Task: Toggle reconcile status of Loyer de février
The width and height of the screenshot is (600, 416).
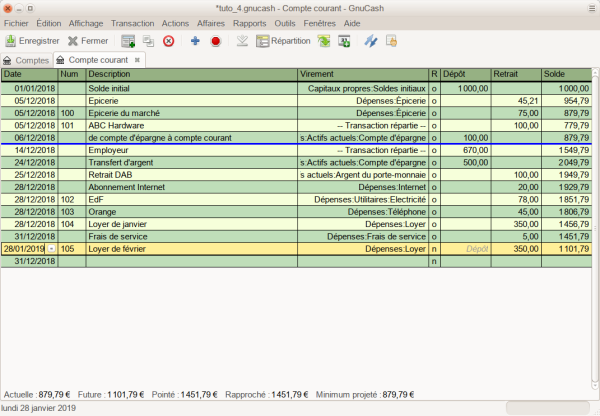Action: pyautogui.click(x=434, y=249)
